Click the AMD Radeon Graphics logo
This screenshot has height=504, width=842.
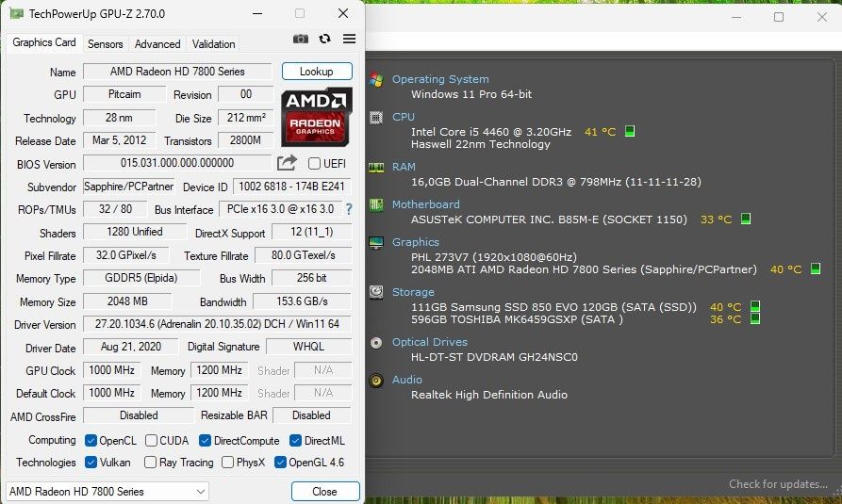click(x=316, y=117)
